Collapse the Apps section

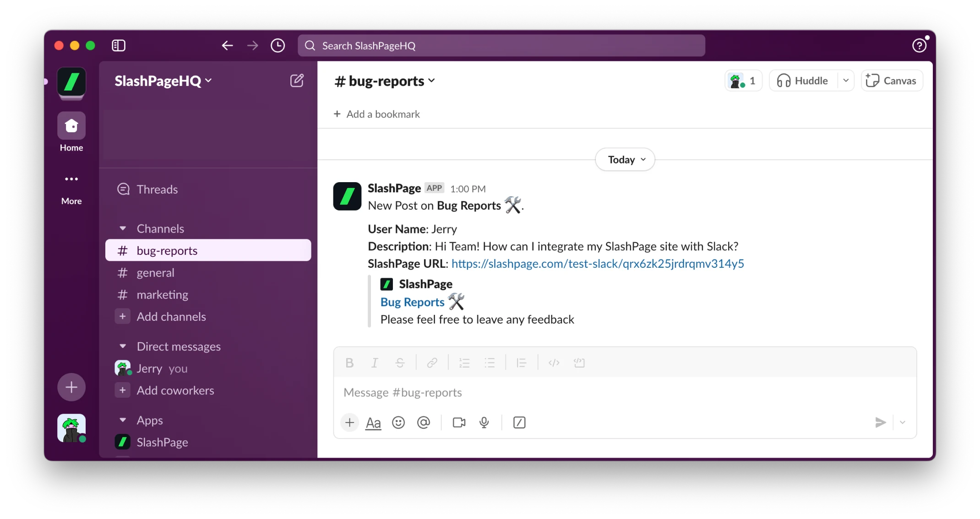122,420
